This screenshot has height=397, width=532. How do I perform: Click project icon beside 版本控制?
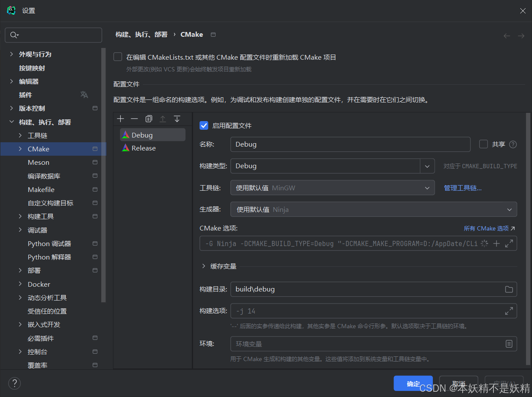95,108
